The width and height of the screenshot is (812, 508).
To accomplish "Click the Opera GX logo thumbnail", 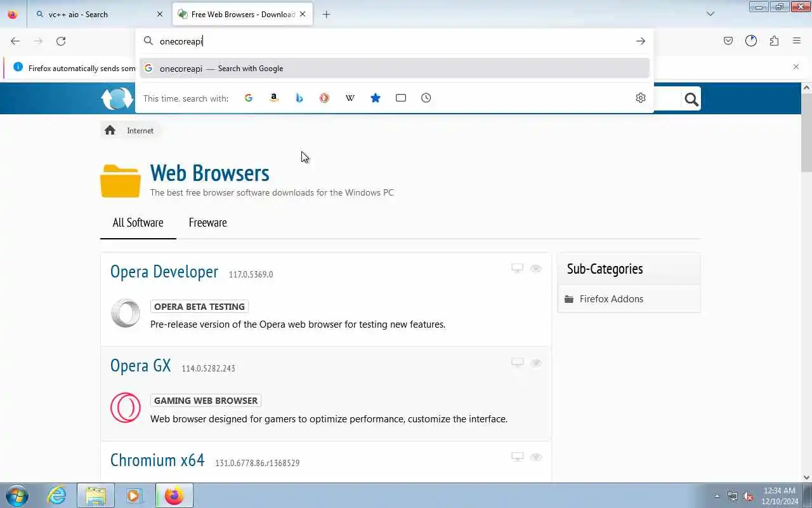I will tap(126, 408).
